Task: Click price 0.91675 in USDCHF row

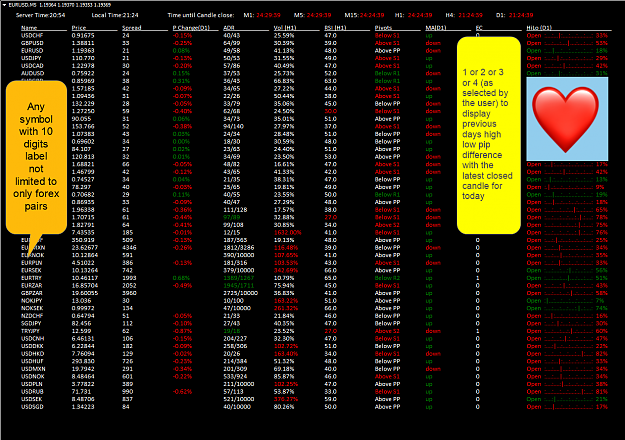Action: coord(83,35)
